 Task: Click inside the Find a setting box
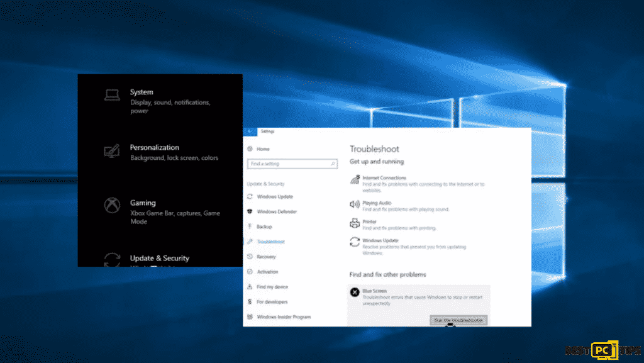[292, 164]
